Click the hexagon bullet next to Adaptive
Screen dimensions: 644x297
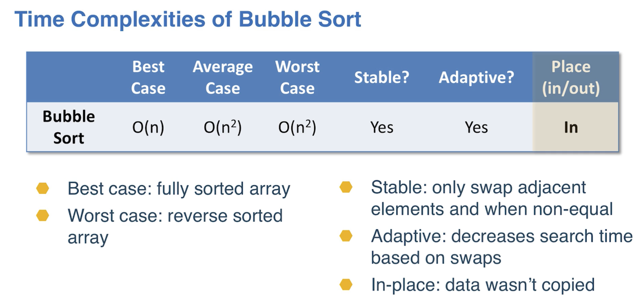346,236
